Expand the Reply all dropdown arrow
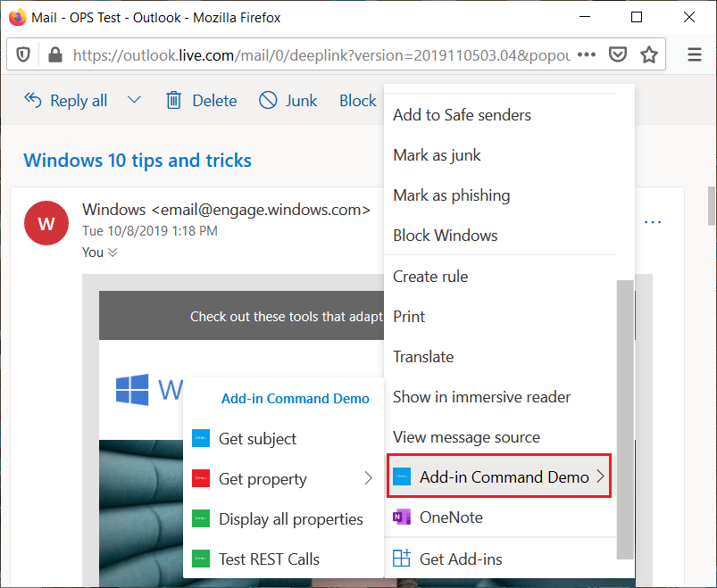The image size is (717, 588). [134, 100]
